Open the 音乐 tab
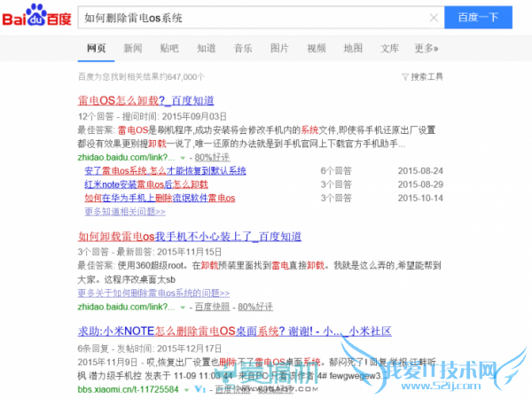Viewport: 532px width, 399px height. pyautogui.click(x=243, y=48)
